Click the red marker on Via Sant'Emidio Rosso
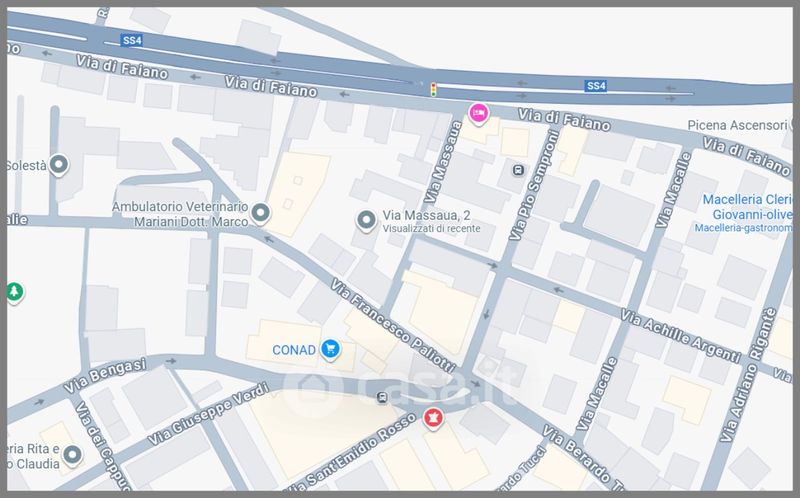Image resolution: width=800 pixels, height=498 pixels. pos(433,418)
